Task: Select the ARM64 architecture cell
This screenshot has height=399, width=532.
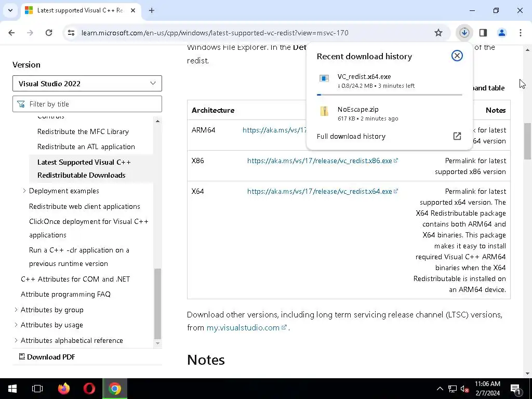Action: click(x=203, y=130)
